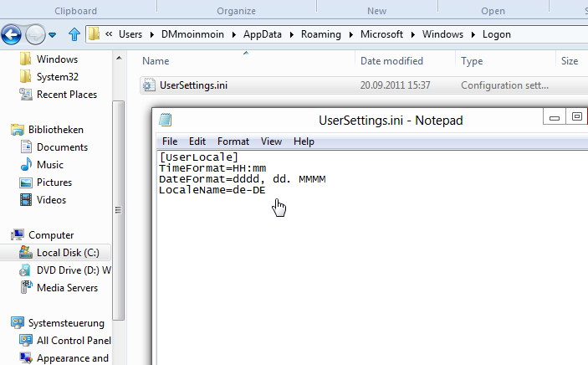Click the Music note icon
Viewport: 588px width, 365px height.
[26, 164]
